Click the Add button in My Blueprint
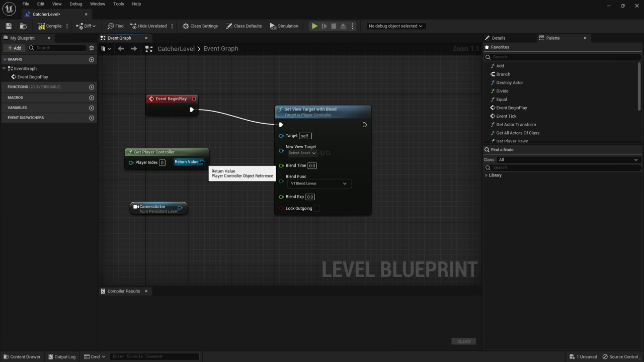 (x=15, y=48)
